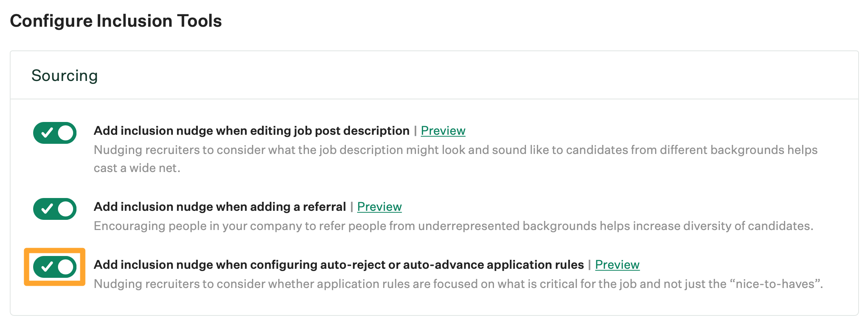Open Preview for job post description nudge
868x326 pixels.
tap(443, 131)
